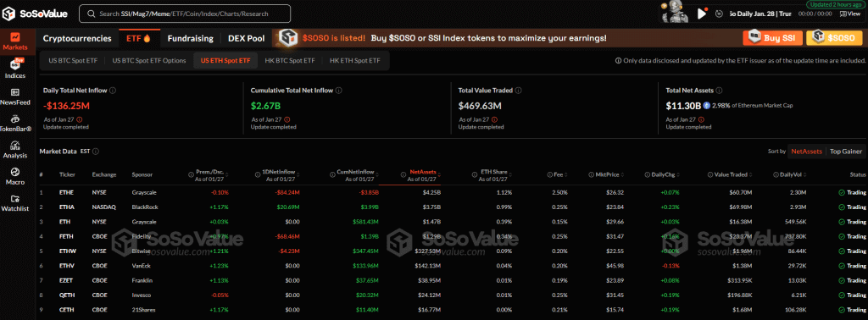Open the QETH ticker row
The width and height of the screenshot is (868, 320).
click(x=453, y=295)
